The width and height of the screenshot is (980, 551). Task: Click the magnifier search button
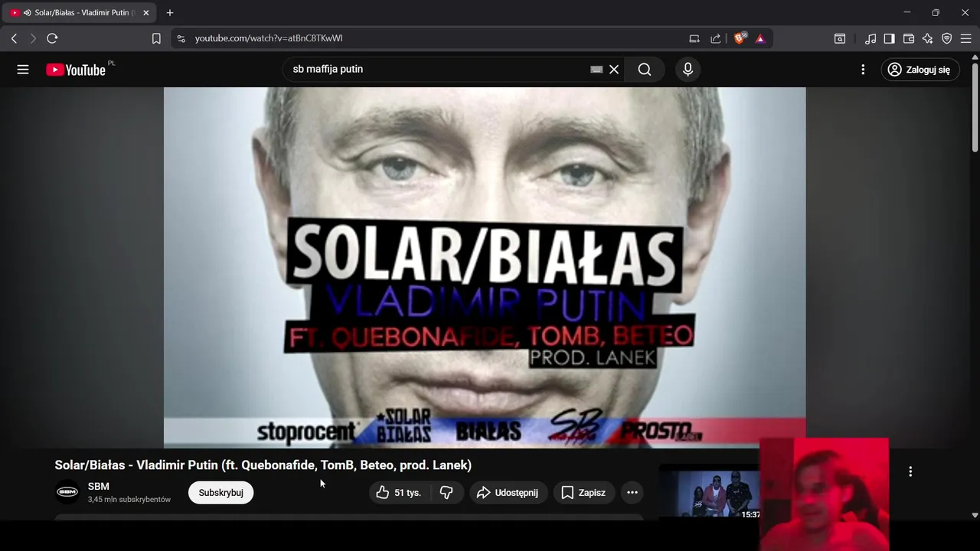point(645,70)
